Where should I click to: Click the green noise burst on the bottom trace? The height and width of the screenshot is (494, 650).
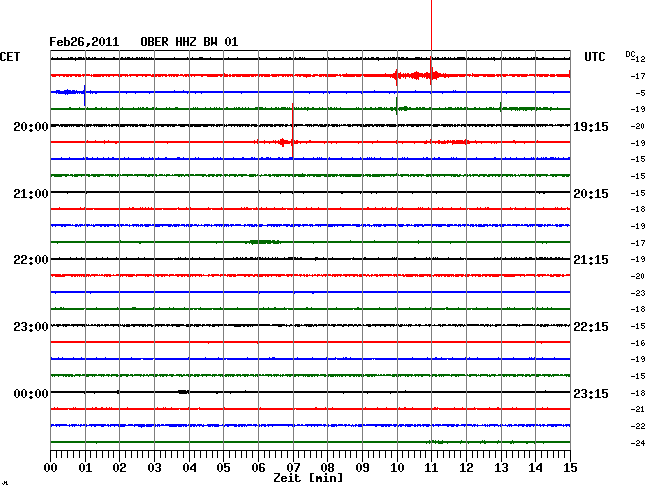[435, 442]
